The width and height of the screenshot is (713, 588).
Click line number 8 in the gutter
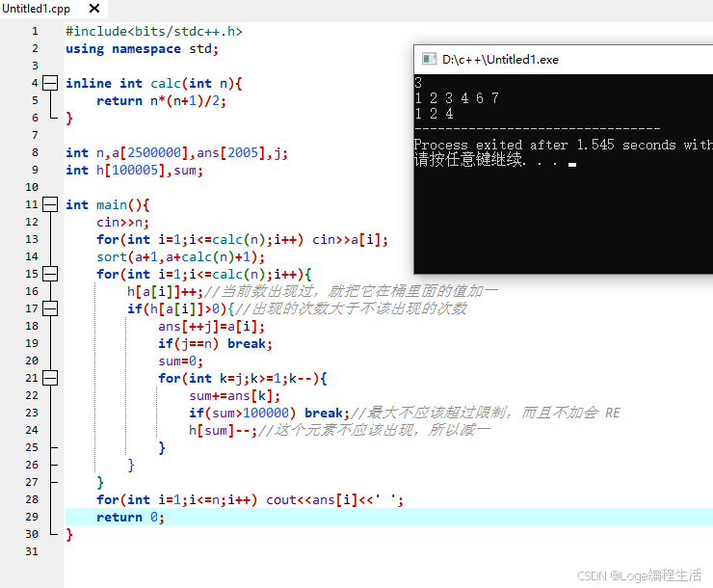pyautogui.click(x=35, y=153)
